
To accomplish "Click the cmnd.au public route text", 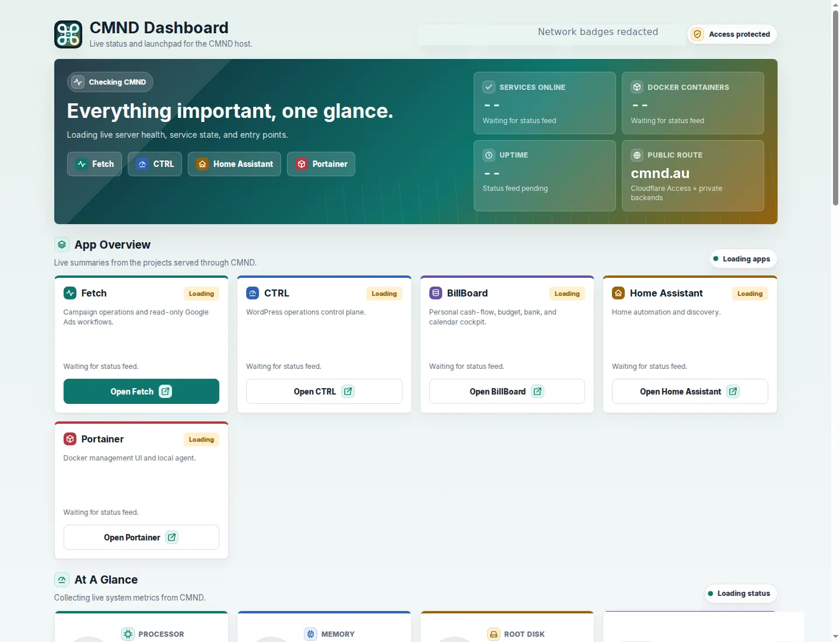I will [660, 173].
